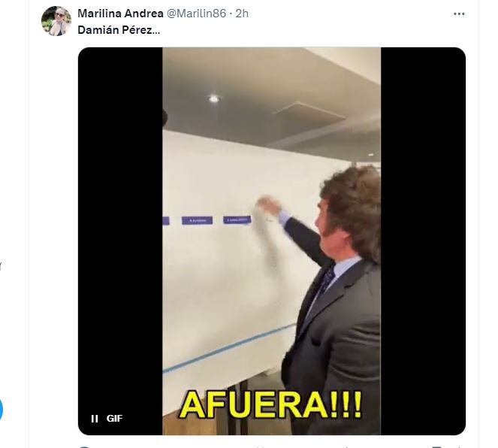Click the purple labels on the whiteboard

click(207, 220)
